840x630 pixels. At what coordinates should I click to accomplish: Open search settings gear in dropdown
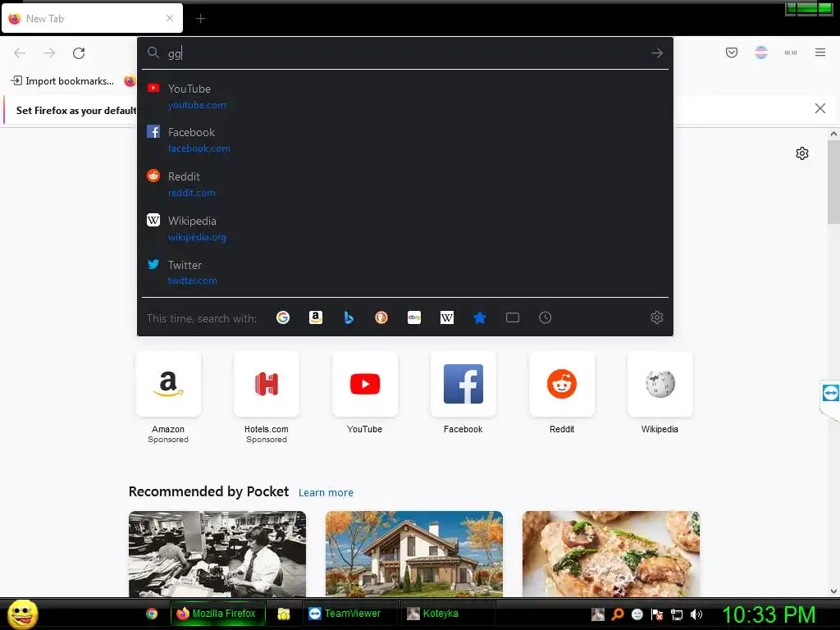point(657,317)
